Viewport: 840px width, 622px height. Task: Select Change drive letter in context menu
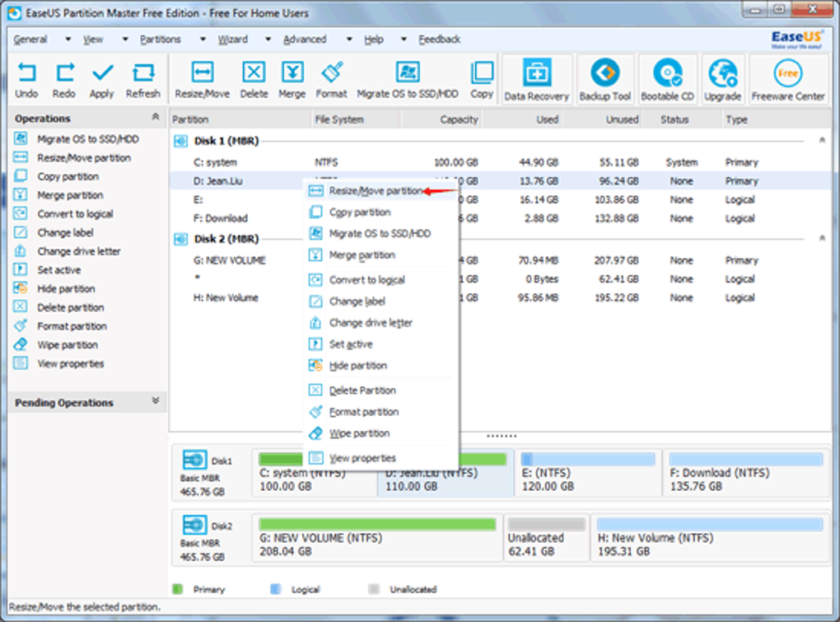381,322
